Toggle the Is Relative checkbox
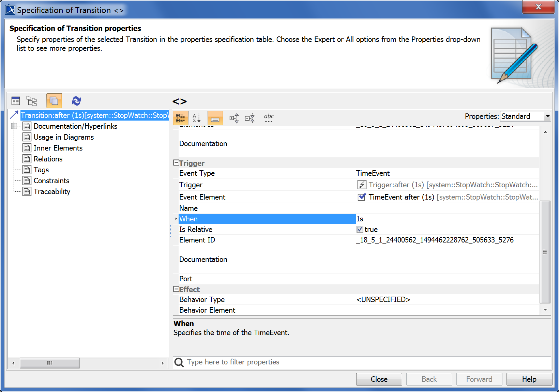This screenshot has height=392, width=559. 360,229
